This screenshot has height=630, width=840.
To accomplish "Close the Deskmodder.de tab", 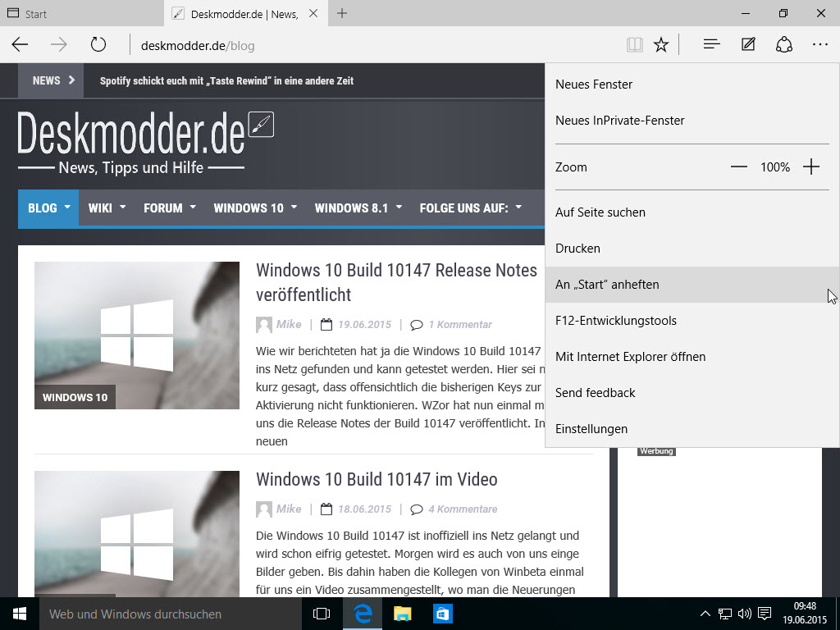I will click(313, 13).
